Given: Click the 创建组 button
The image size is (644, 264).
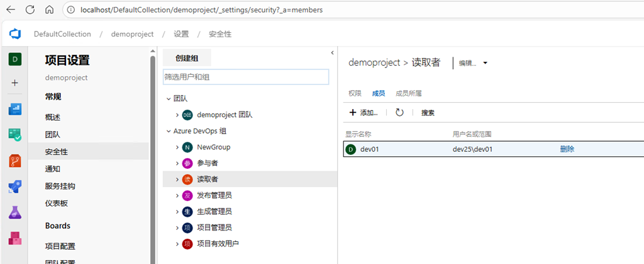Looking at the screenshot, I should [187, 58].
